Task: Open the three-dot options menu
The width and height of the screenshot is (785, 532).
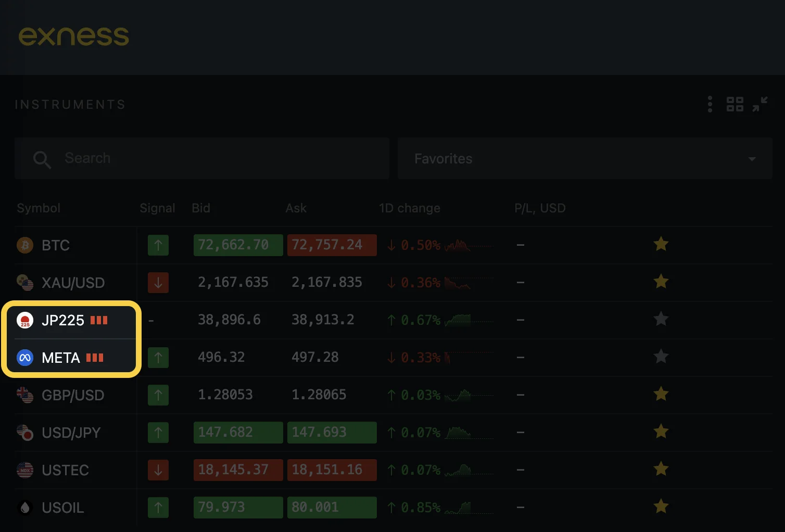Action: pos(710,104)
